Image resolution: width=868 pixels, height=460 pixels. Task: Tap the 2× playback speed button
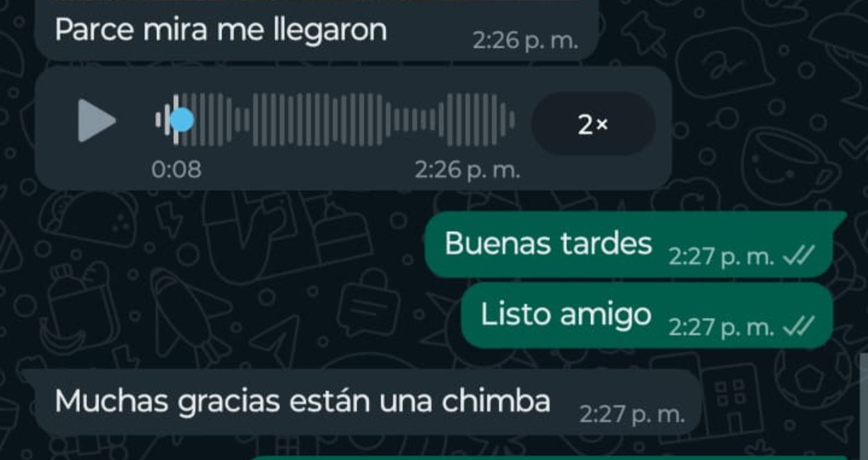[594, 123]
